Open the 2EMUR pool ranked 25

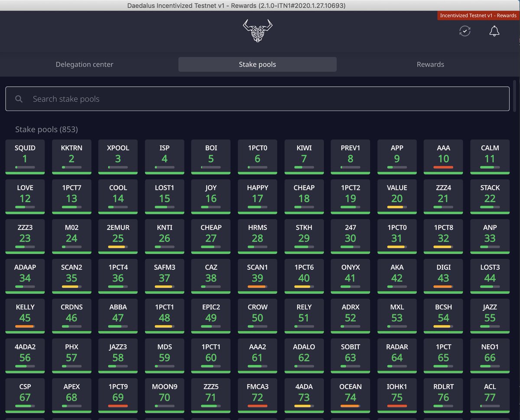pos(118,236)
